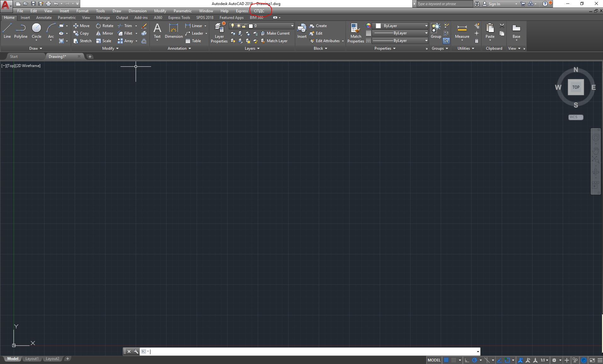Select the Move tool in Modify panel
603x364 pixels.
click(82, 25)
